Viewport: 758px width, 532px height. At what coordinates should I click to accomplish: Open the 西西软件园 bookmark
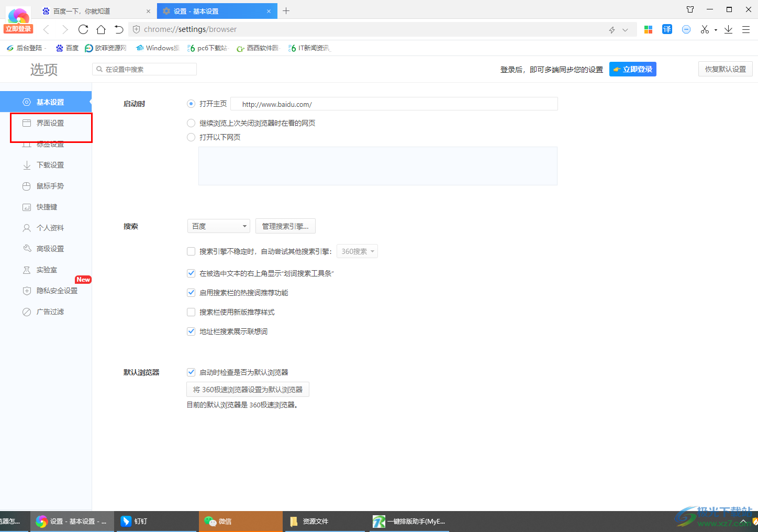pyautogui.click(x=258, y=48)
